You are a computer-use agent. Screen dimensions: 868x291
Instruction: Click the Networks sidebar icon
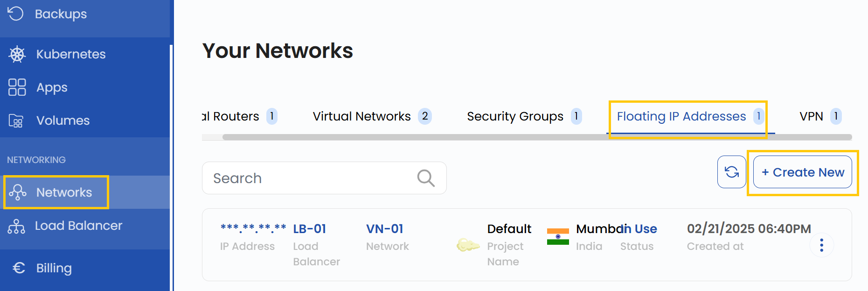18,192
